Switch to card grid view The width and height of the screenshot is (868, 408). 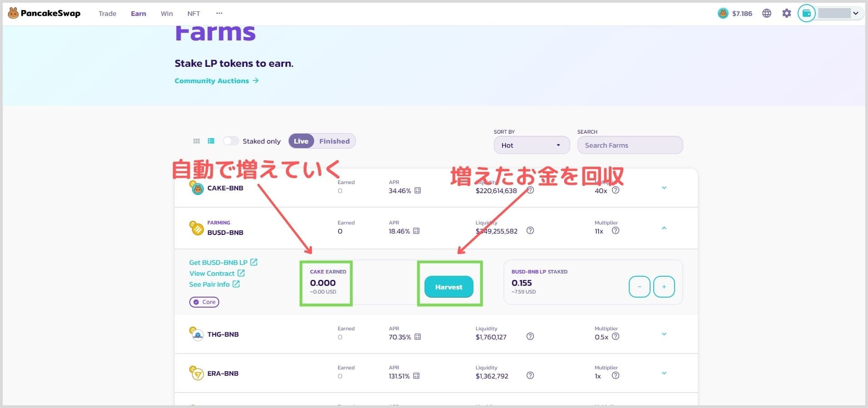coord(197,141)
